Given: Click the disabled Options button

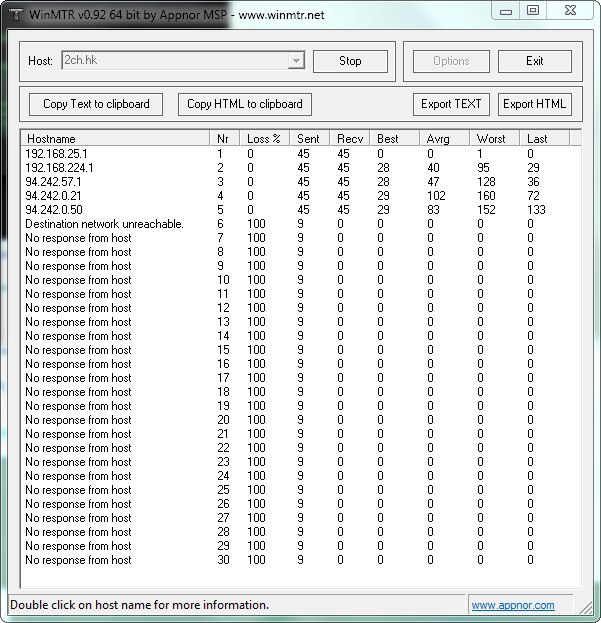Looking at the screenshot, I should coord(451,61).
